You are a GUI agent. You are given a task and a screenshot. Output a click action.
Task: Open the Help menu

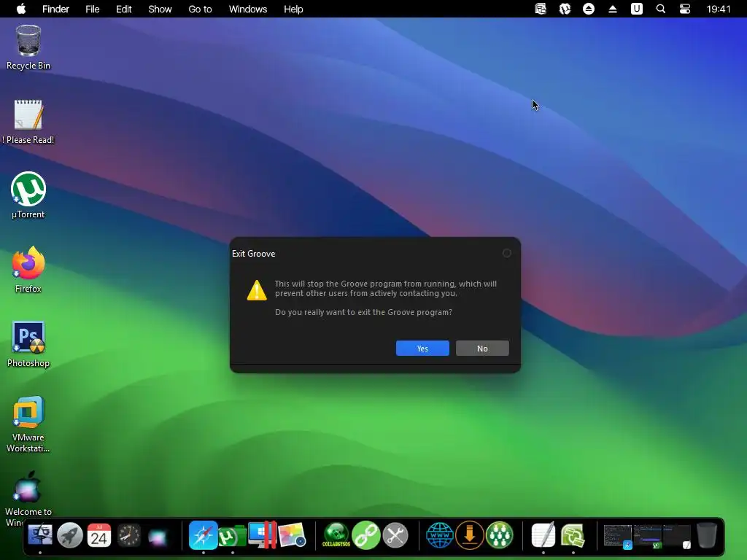293,9
